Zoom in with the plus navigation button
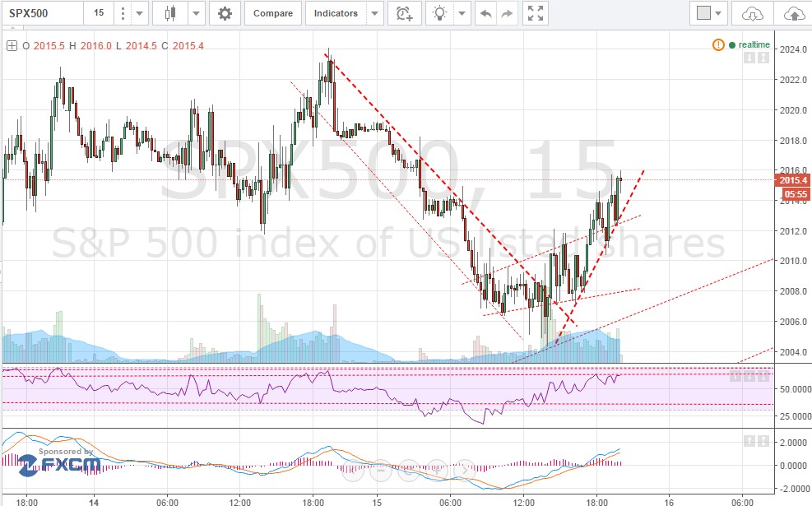Viewport: 812px width, 506px height. coord(437,471)
